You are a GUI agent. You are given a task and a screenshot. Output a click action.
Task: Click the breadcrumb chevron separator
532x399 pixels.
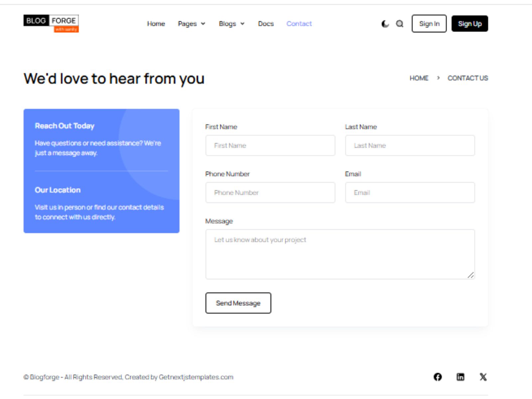tap(438, 78)
